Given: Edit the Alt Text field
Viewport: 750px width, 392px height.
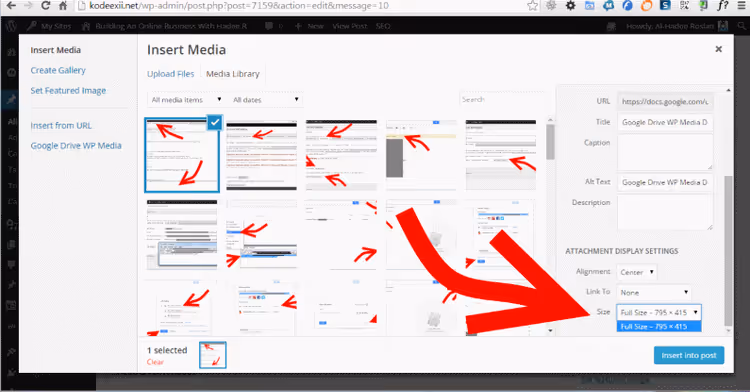Looking at the screenshot, I should tap(665, 182).
